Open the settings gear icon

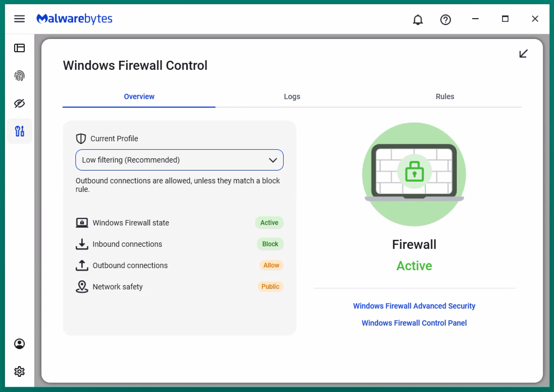click(x=19, y=371)
